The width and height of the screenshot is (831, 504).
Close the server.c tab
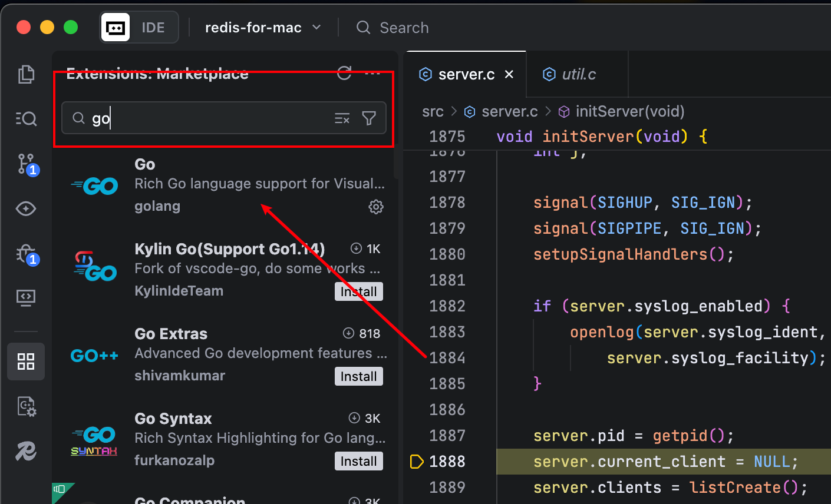(x=509, y=74)
